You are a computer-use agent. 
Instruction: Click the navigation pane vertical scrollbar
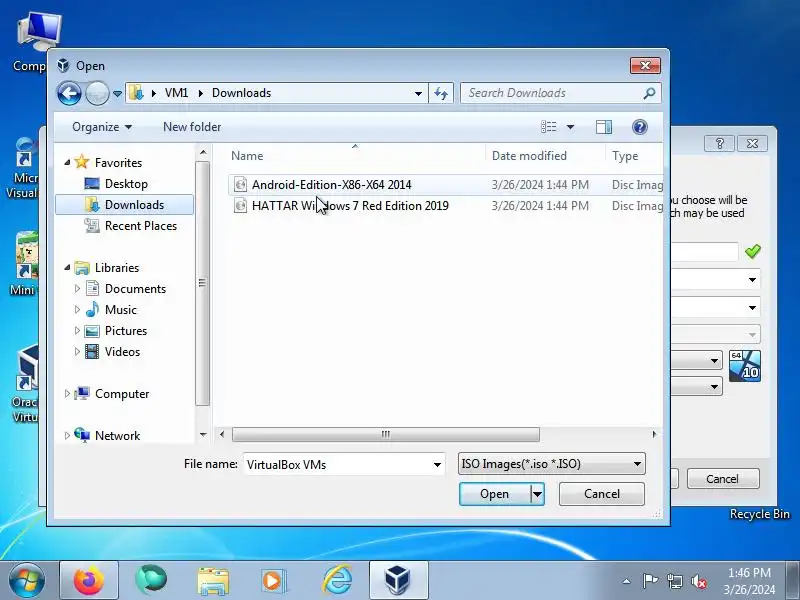(x=203, y=283)
